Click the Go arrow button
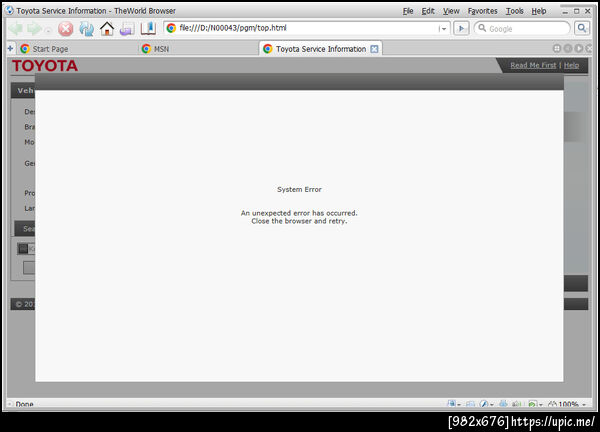Viewport: 600px width, 432px height. (x=461, y=28)
